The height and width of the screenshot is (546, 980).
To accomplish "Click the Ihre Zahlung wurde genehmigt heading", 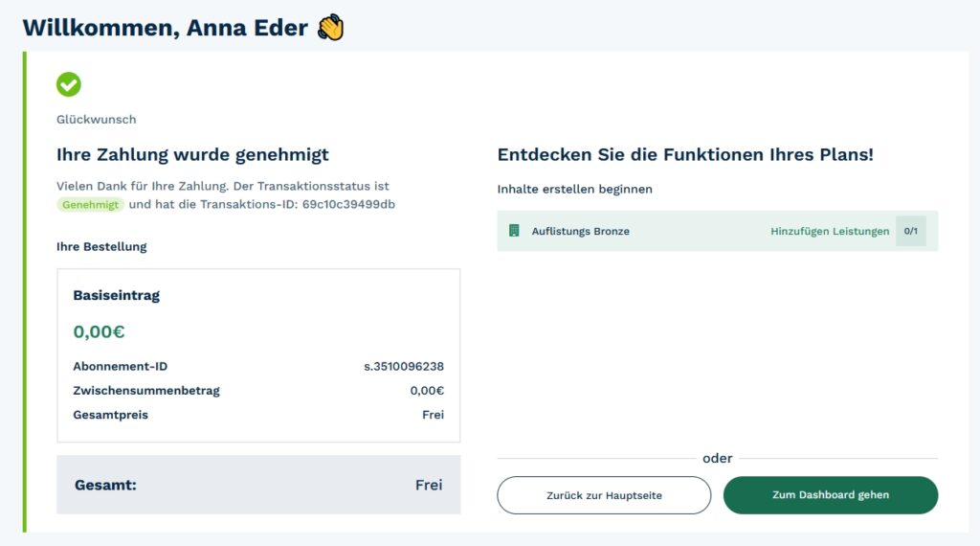I will [x=192, y=154].
